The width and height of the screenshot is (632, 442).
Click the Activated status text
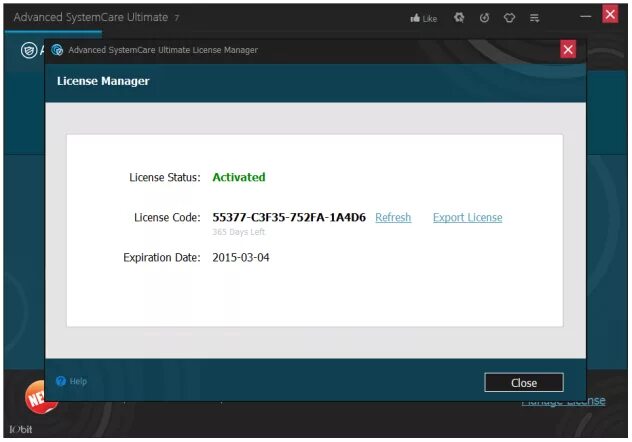pyautogui.click(x=239, y=177)
